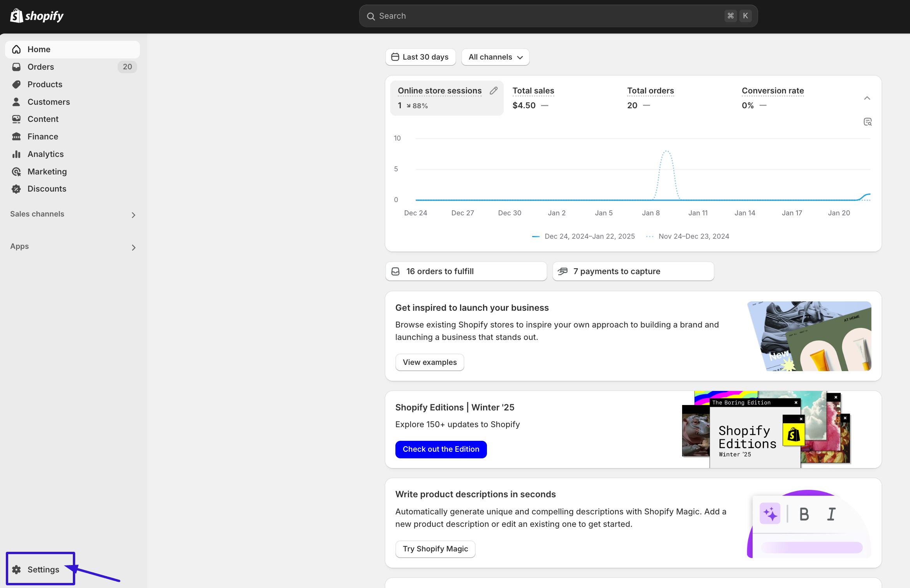This screenshot has width=910, height=588.
Task: Click the Customers person icon
Action: click(16, 102)
